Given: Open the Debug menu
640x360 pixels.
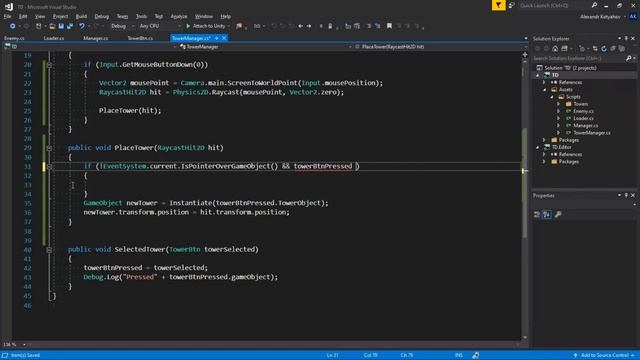Looking at the screenshot, I should (x=102, y=16).
